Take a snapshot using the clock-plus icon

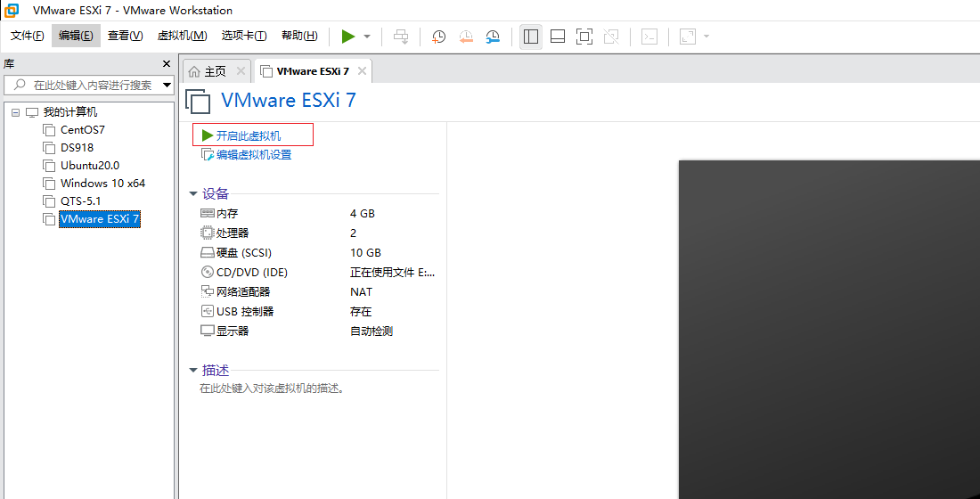click(438, 37)
